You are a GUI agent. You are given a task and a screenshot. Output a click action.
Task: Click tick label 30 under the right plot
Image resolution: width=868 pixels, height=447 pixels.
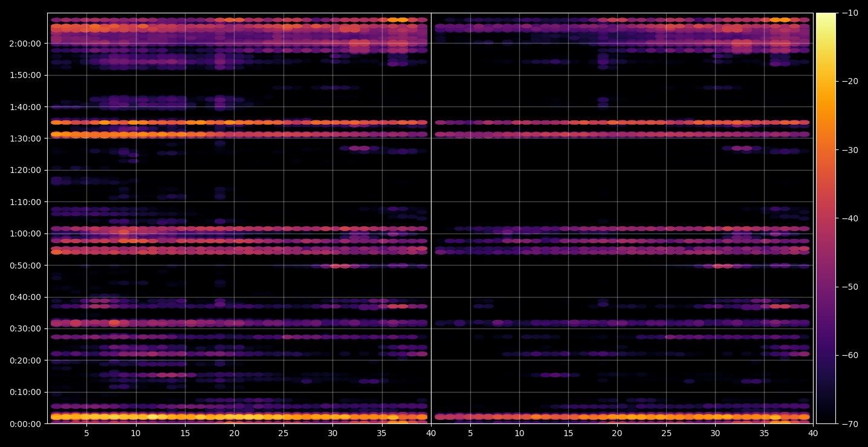click(716, 433)
